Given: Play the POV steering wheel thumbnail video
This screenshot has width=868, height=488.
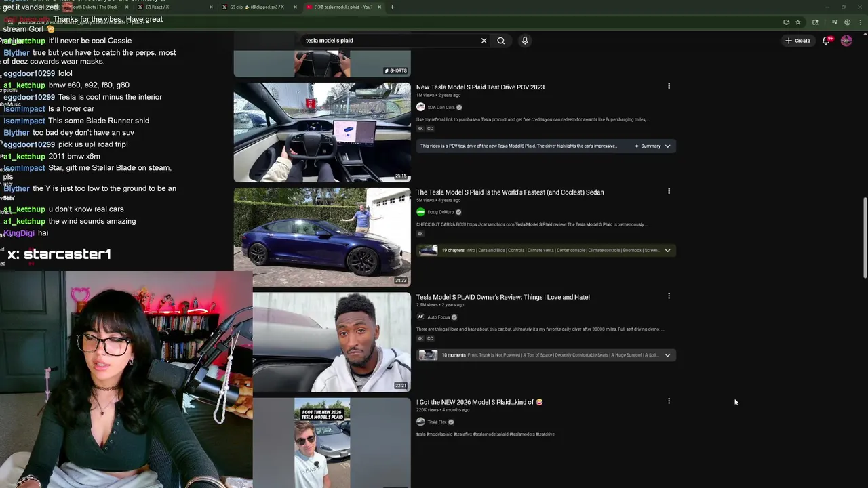Looking at the screenshot, I should (x=322, y=132).
